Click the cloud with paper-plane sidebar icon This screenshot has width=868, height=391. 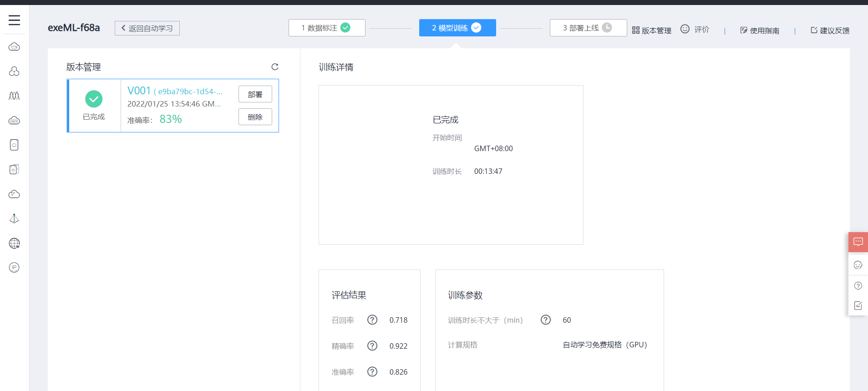coord(14,194)
